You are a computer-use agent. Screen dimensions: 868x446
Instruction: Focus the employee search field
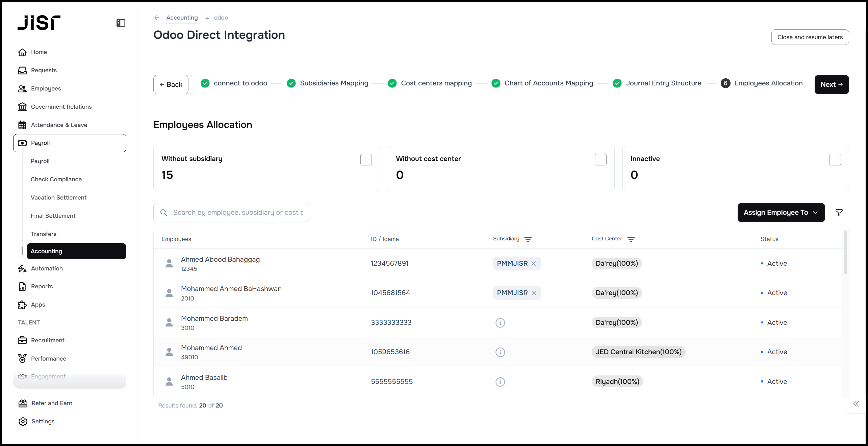[236, 212]
